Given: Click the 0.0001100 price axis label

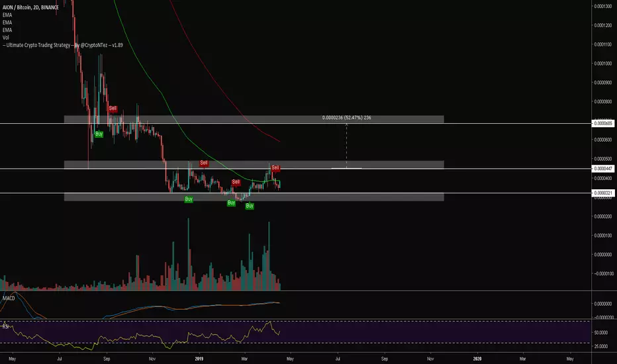Looking at the screenshot, I should tap(603, 44).
